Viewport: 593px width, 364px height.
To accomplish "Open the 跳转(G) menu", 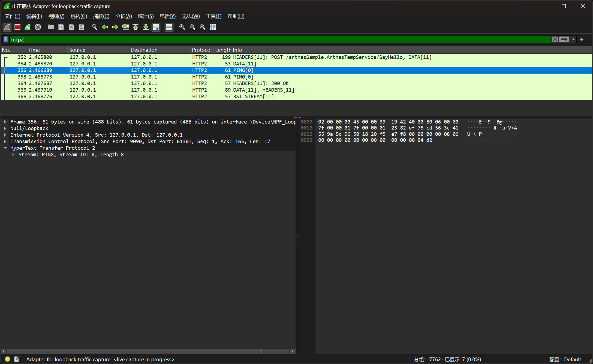I will (79, 16).
